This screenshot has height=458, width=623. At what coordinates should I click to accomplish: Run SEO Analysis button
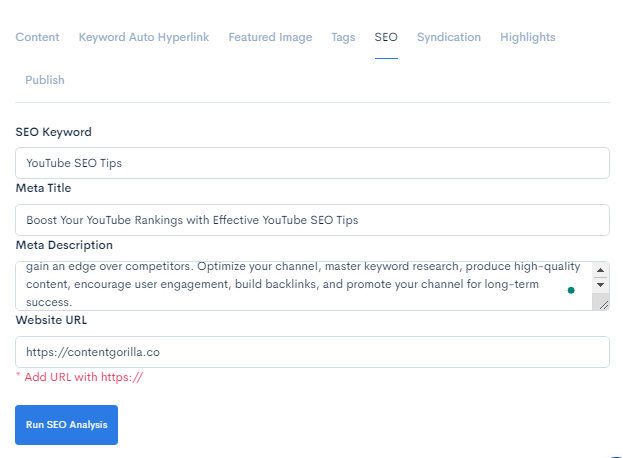coord(66,425)
